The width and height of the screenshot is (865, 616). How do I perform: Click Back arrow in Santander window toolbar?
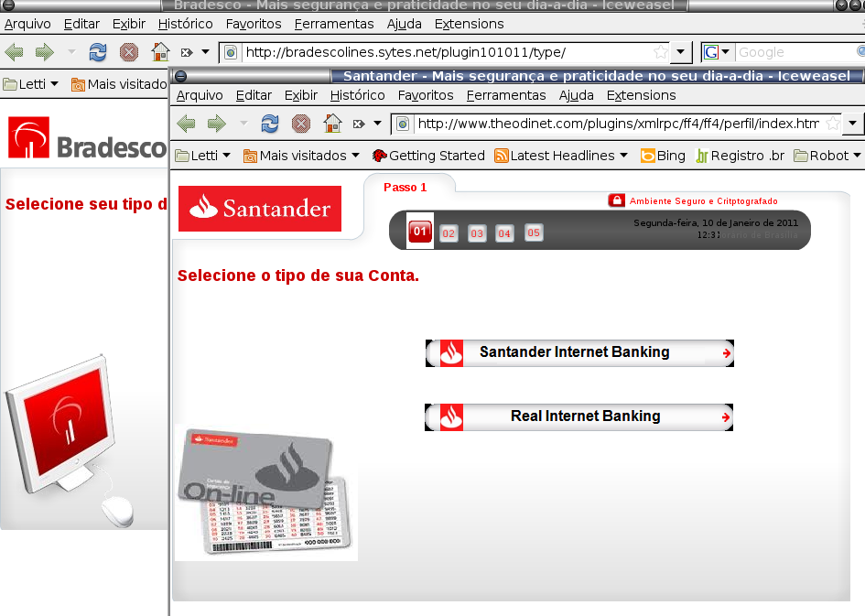pos(186,124)
